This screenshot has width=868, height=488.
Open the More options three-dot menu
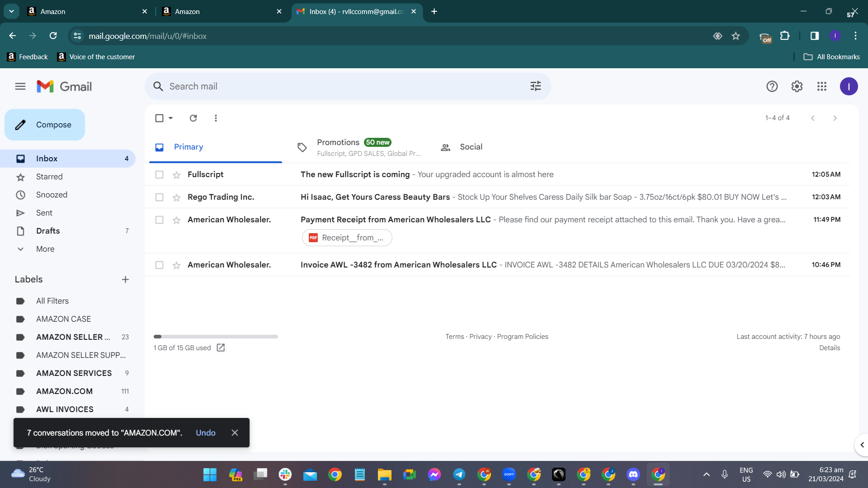pos(216,118)
